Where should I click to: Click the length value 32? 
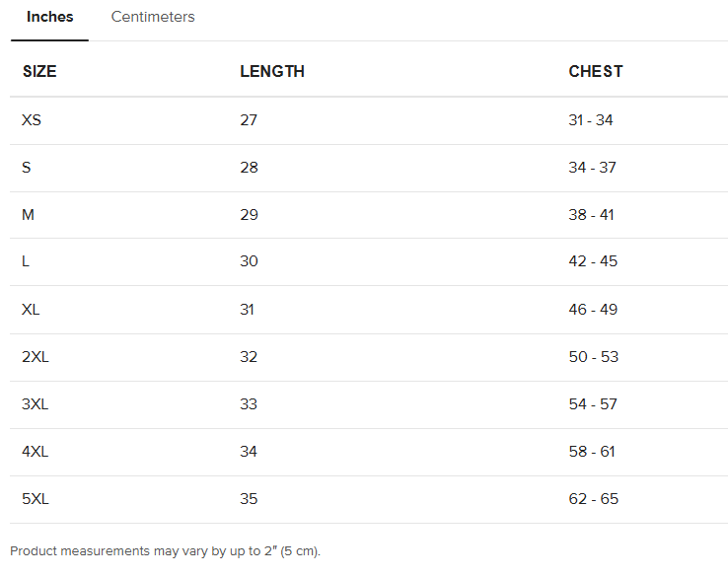(249, 357)
